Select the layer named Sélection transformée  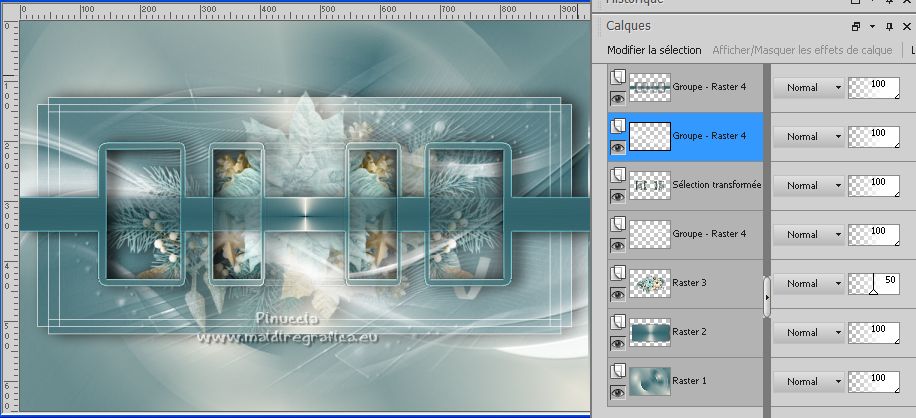coord(717,184)
